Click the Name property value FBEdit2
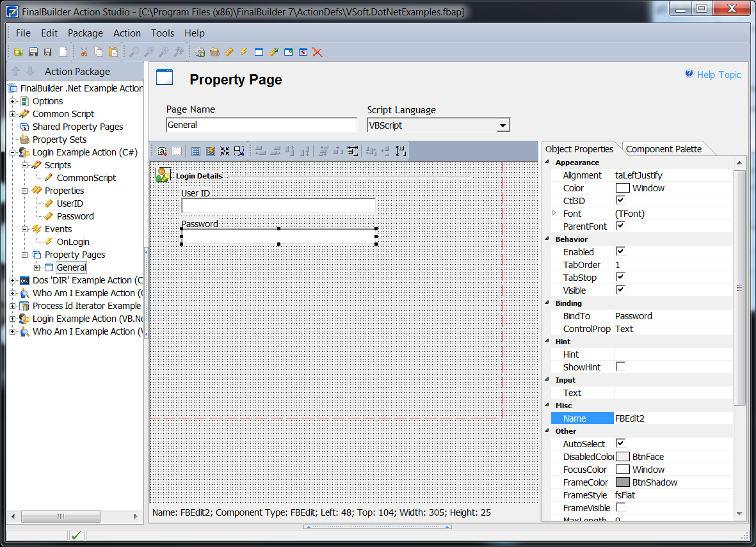756x547 pixels. [673, 418]
